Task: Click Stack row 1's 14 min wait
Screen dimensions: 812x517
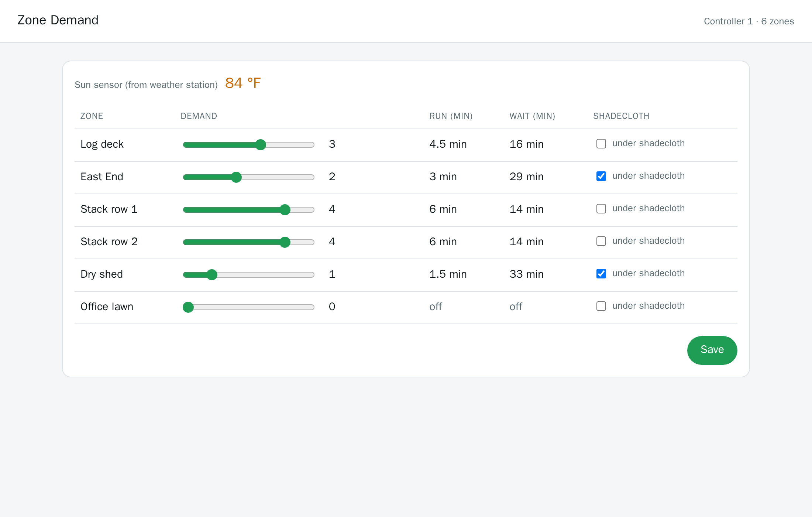Action: [527, 209]
